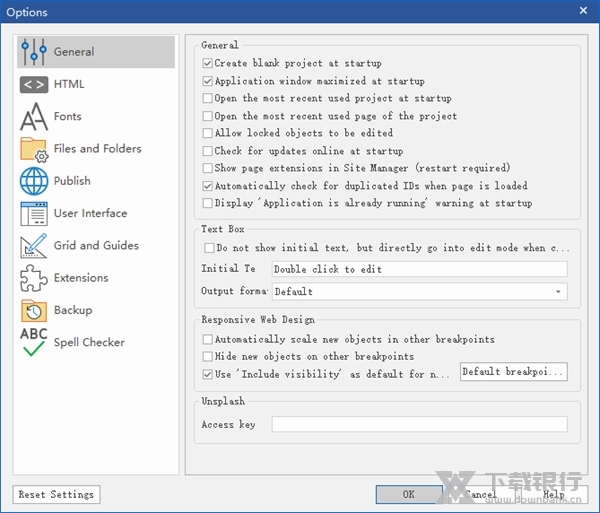Enable Check for updates online at startup

(x=208, y=151)
